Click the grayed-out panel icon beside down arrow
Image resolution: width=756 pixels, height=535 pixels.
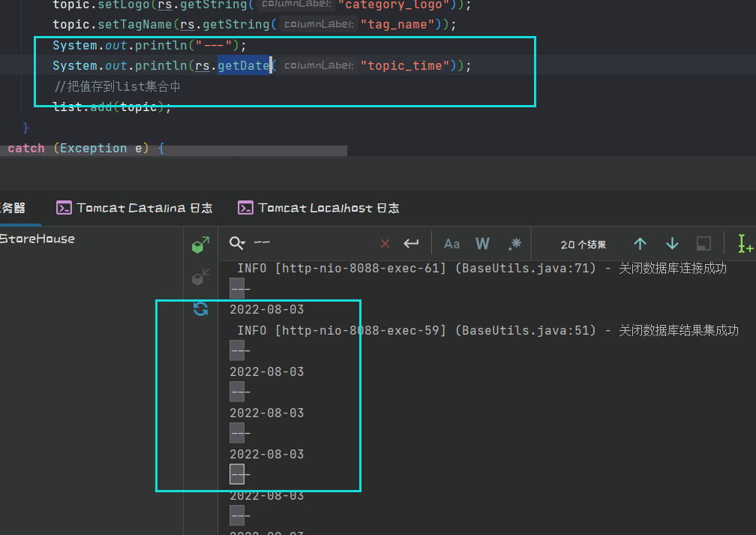pyautogui.click(x=703, y=244)
